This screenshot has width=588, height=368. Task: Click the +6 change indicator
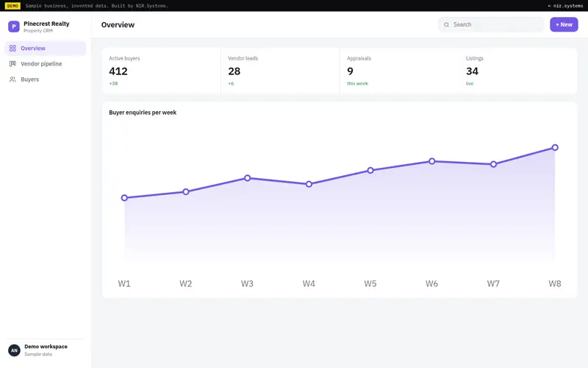click(231, 83)
